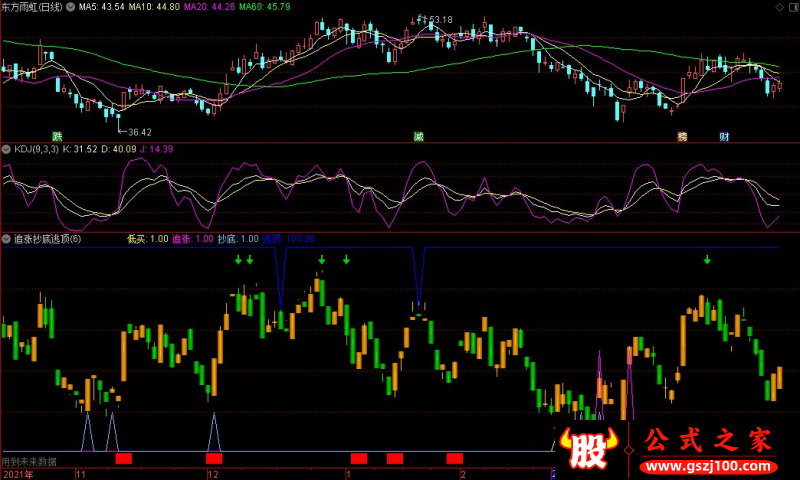Screen dimensions: 800x480
Task: Click the leftmost green down-arrow signal
Action: click(x=238, y=260)
